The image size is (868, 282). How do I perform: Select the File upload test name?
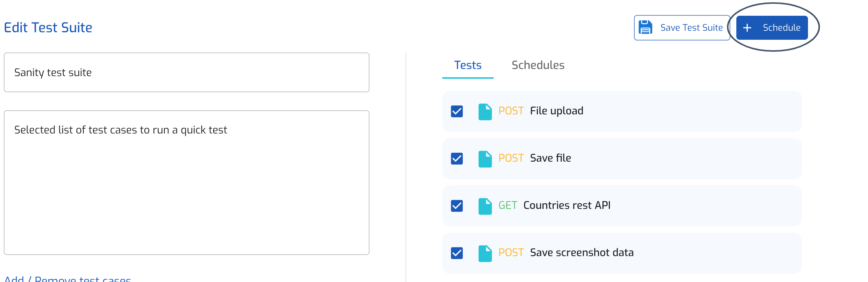coord(556,111)
